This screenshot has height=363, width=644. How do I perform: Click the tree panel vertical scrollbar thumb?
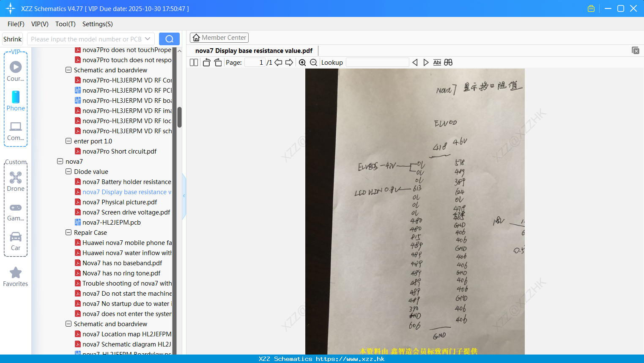tap(179, 117)
